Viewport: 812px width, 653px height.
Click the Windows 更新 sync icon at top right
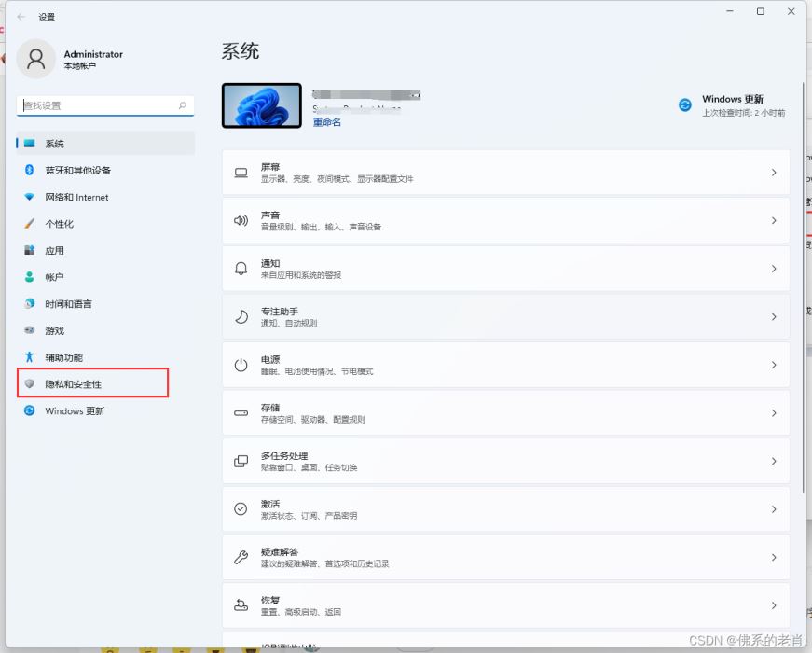(x=685, y=105)
